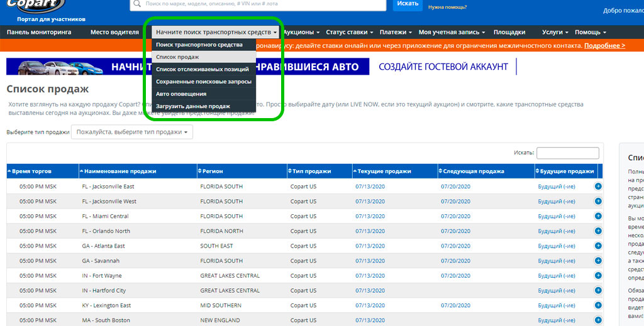Open the sale type dropdown

pyautogui.click(x=132, y=132)
